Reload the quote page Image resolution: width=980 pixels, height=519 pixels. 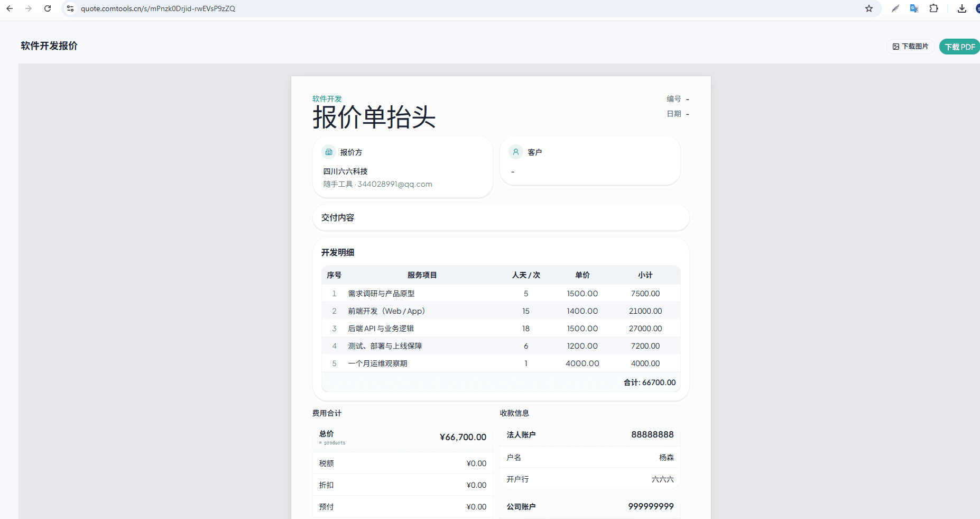point(48,8)
